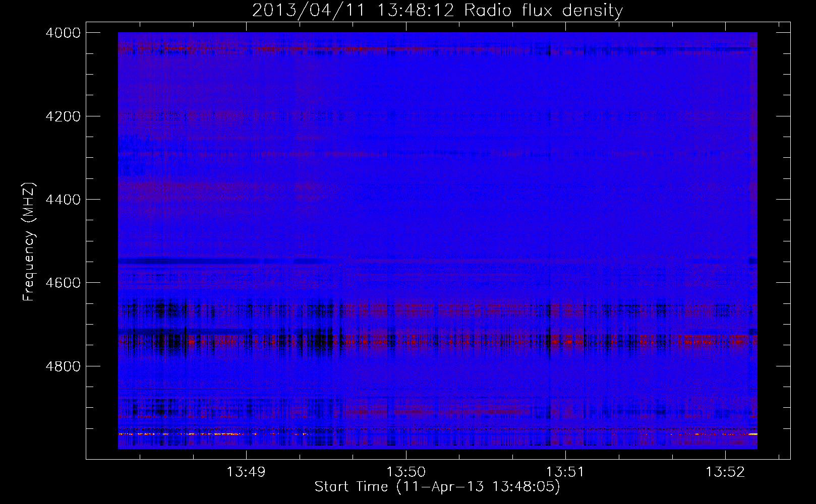
Task: Select the 4600 frequency axis label
Action: coord(63,283)
